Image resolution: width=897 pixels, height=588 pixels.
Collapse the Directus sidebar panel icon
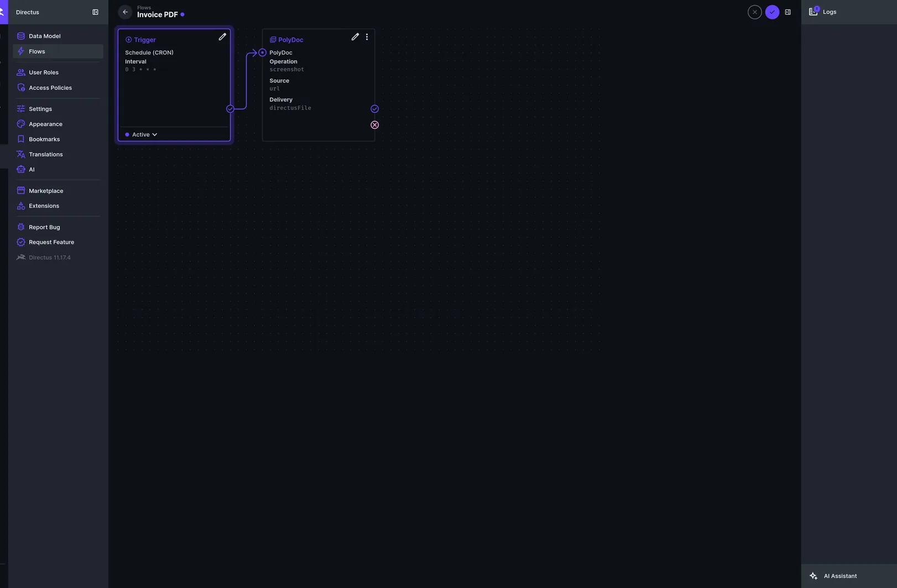95,12
